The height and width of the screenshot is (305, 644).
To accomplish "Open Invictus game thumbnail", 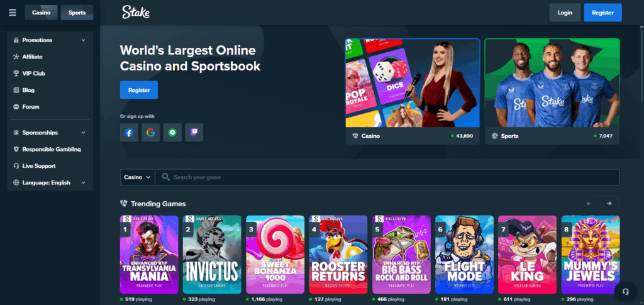I will point(212,255).
